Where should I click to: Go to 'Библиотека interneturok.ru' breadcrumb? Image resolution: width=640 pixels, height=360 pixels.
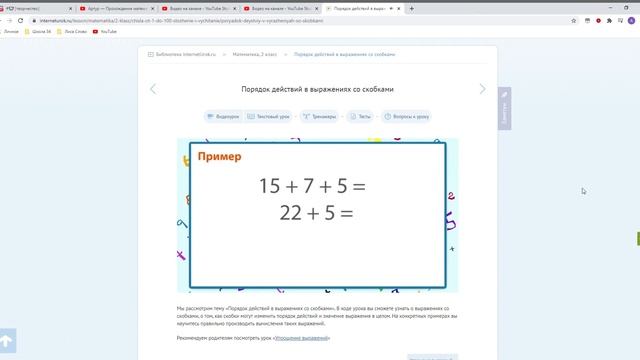(x=186, y=54)
